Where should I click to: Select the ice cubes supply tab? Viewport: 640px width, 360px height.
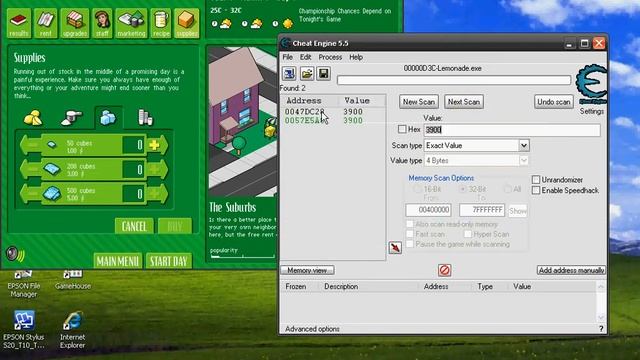(108, 118)
